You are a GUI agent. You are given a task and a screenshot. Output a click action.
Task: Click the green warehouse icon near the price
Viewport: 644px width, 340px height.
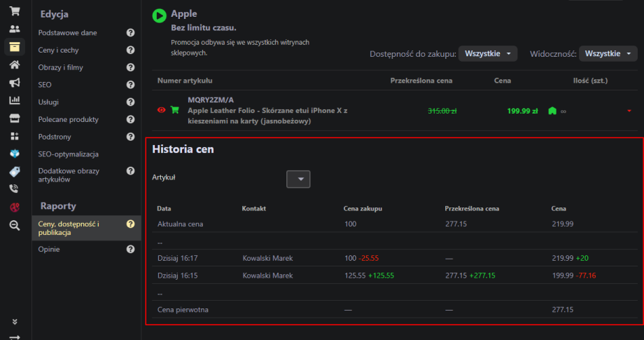(x=552, y=110)
